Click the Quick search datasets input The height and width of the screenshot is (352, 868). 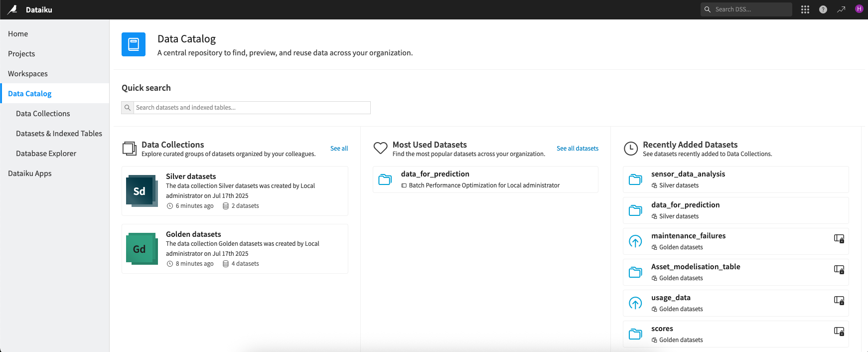pyautogui.click(x=252, y=108)
